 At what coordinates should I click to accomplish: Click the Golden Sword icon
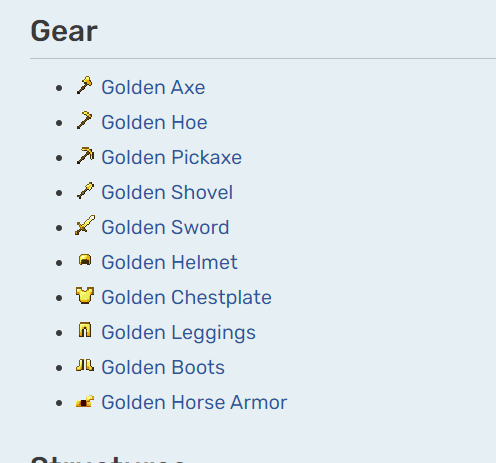click(x=85, y=225)
